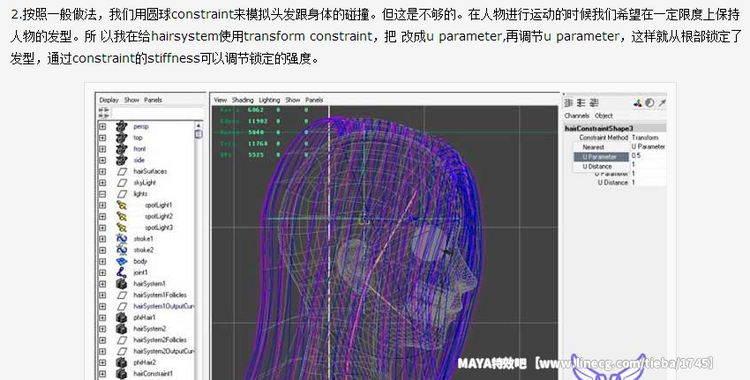Toggle the manipulator sphere icon in channel box
Image resolution: width=750 pixels, height=380 pixels.
[650, 103]
